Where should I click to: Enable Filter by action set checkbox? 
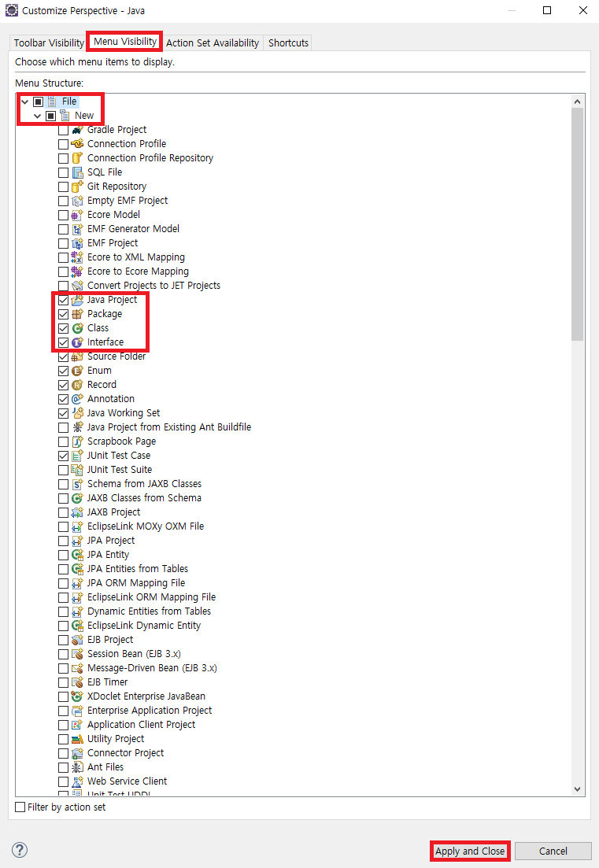[x=20, y=807]
